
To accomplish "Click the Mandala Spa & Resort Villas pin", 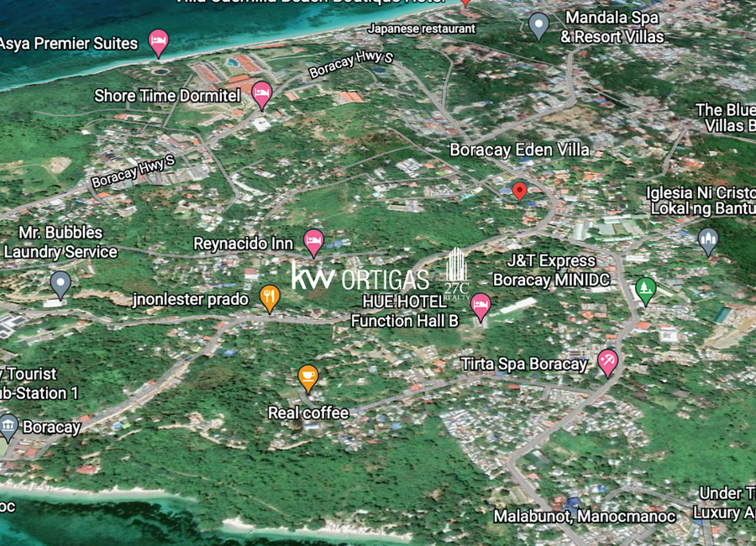I will pyautogui.click(x=539, y=27).
